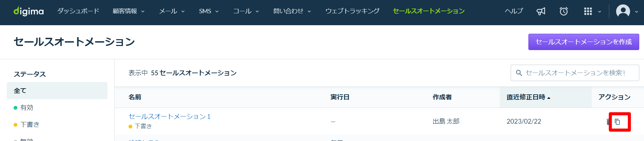This screenshot has width=644, height=141.
Task: Click the copy icon for セールスオートメーション1
Action: [617, 122]
